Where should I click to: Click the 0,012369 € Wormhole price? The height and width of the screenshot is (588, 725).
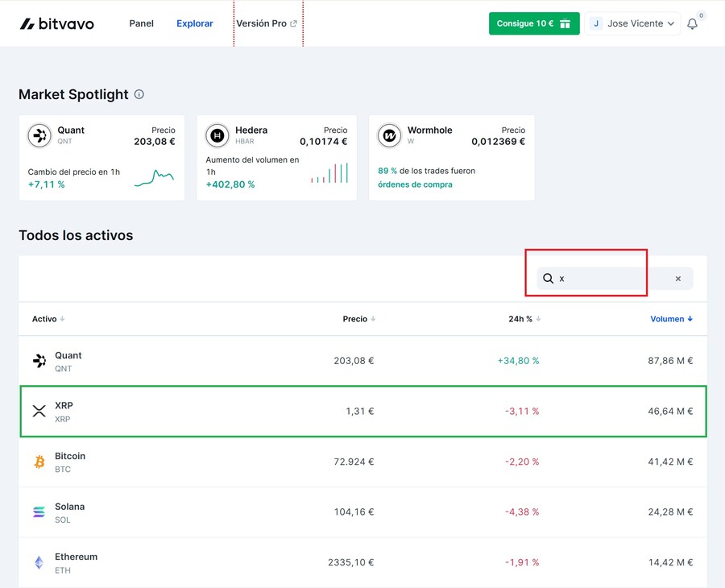(x=499, y=142)
